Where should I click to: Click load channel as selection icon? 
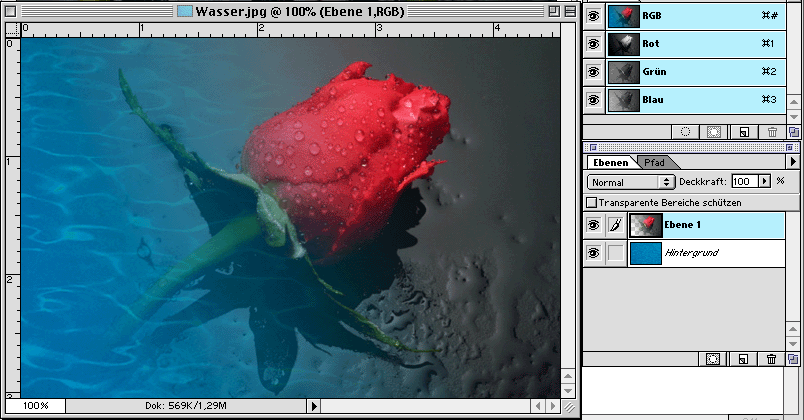click(x=686, y=131)
